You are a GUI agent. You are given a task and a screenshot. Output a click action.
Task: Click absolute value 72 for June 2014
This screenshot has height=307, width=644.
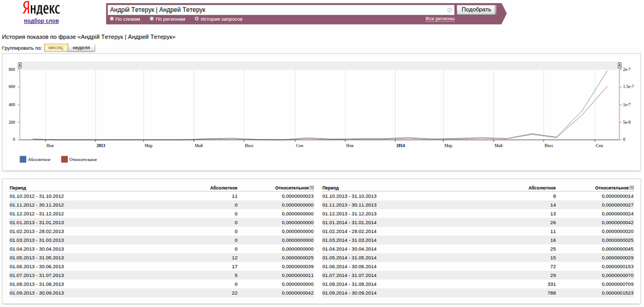tap(553, 267)
